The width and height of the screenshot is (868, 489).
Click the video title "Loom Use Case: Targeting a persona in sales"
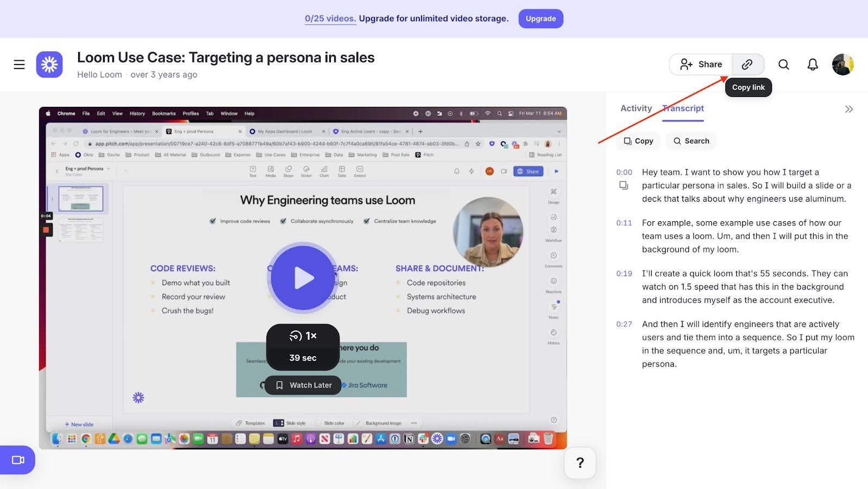click(x=226, y=57)
